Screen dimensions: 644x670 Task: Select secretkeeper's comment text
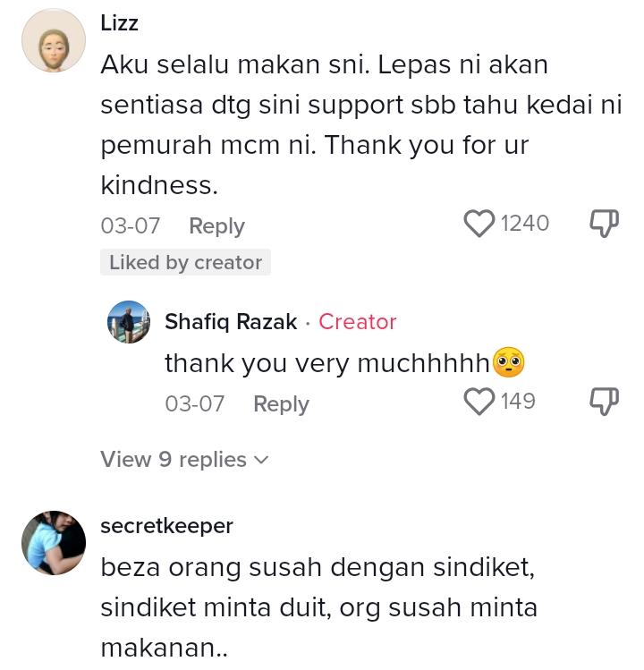318,607
